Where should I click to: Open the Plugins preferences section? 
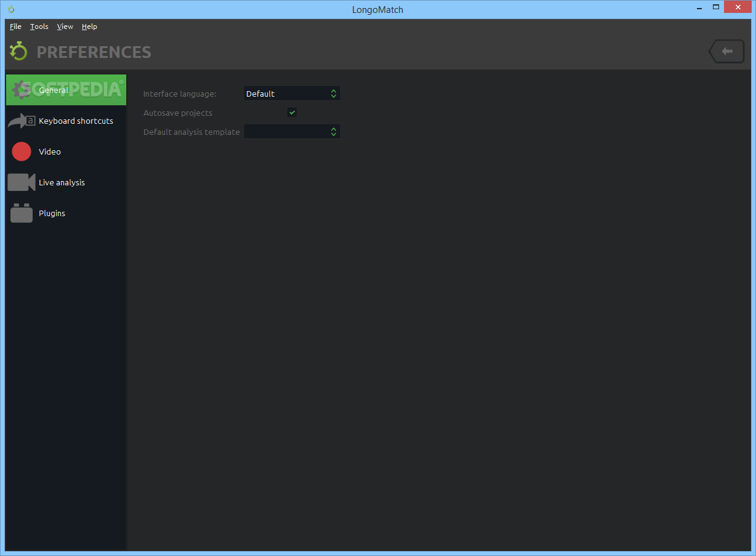click(x=66, y=213)
